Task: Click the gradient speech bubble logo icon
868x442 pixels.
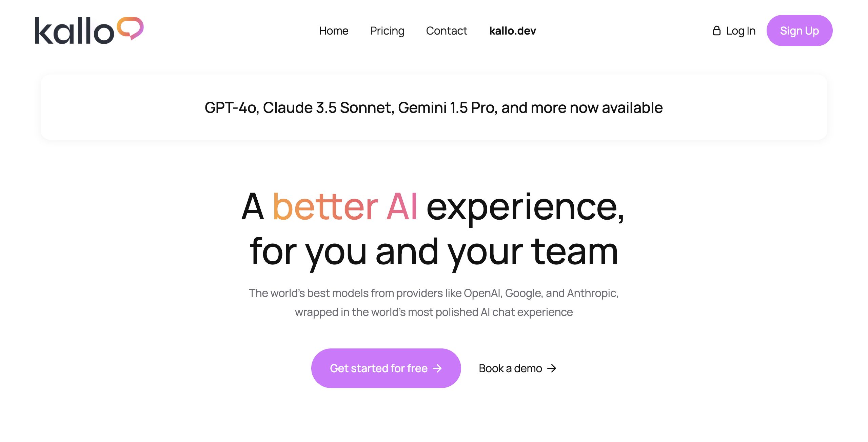Action: [130, 28]
